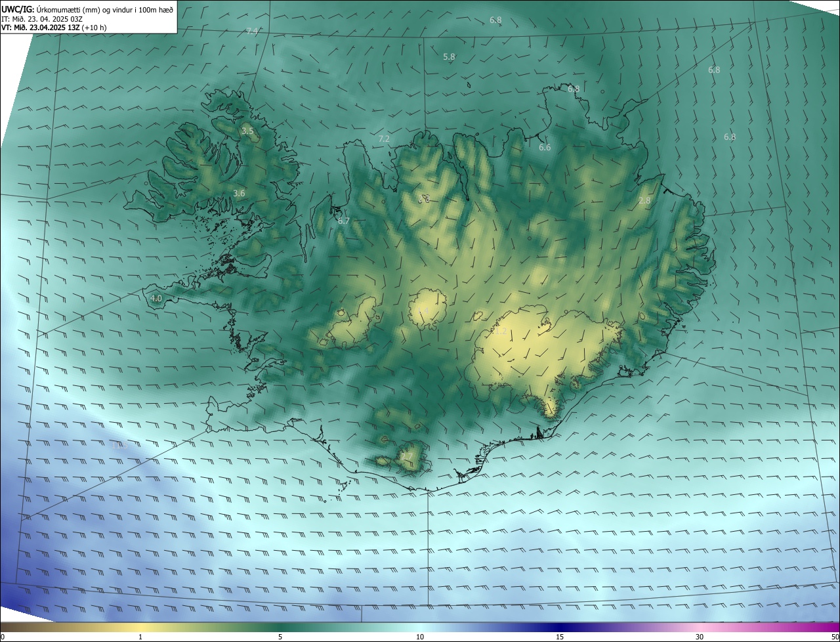Click the 2.7 value label on Mýrdalsjökull glacier
Viewport: 840px width, 642px height.
point(407,456)
